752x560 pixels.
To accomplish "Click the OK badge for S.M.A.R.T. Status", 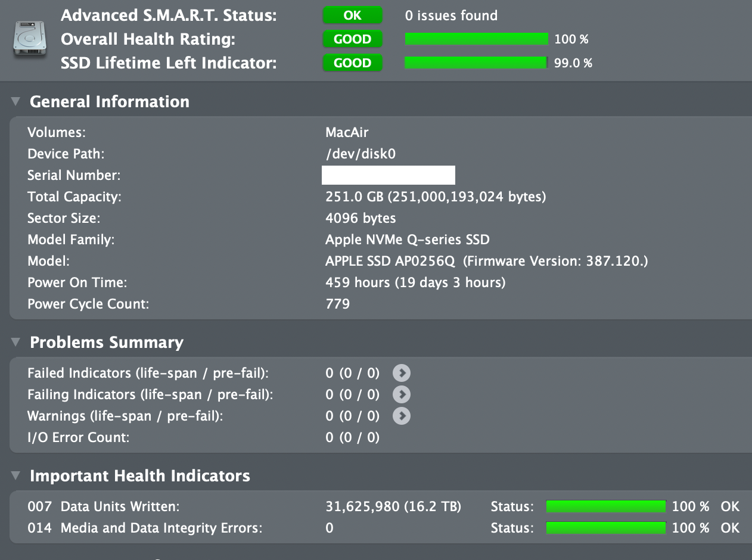I will click(x=353, y=15).
